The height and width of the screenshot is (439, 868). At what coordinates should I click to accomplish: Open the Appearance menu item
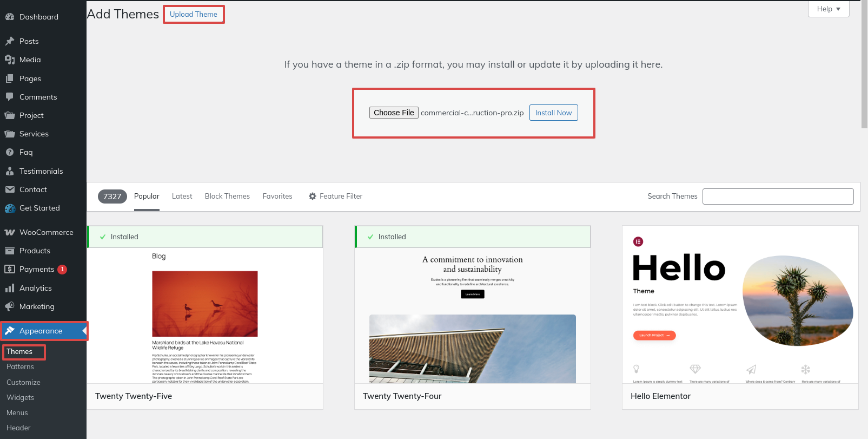(43, 331)
